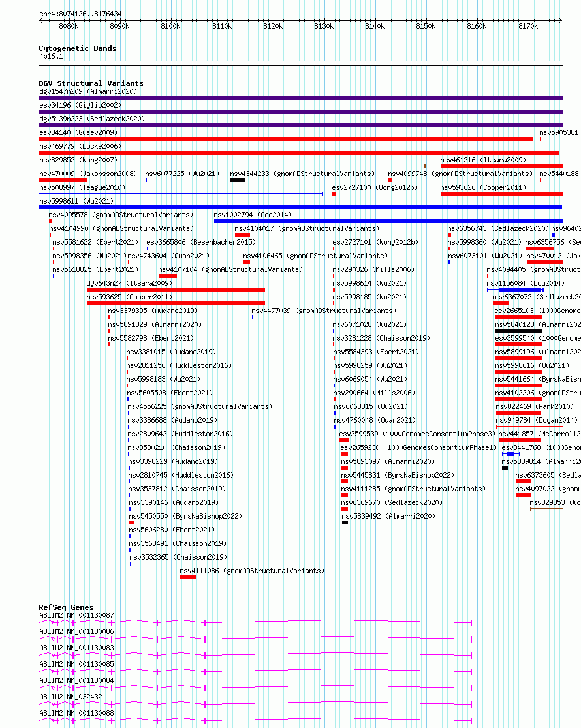The width and height of the screenshot is (581, 728).
Task: Open the nsv4111285 gnomAD variant label
Action: tap(413, 489)
